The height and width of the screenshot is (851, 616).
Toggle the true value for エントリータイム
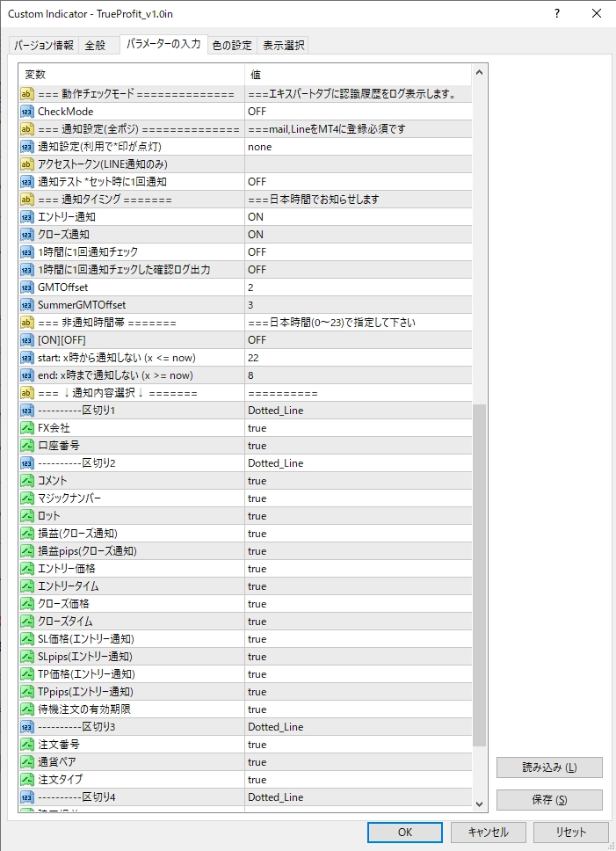click(x=359, y=586)
